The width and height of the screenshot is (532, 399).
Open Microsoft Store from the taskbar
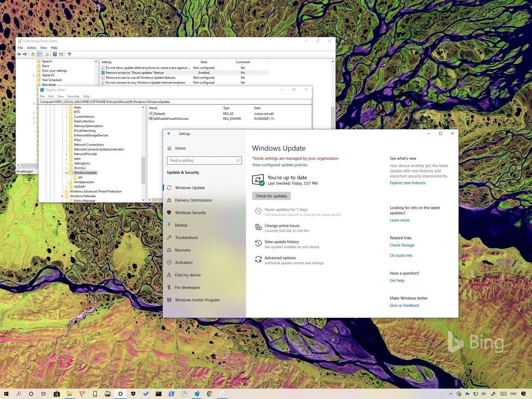tap(57, 394)
